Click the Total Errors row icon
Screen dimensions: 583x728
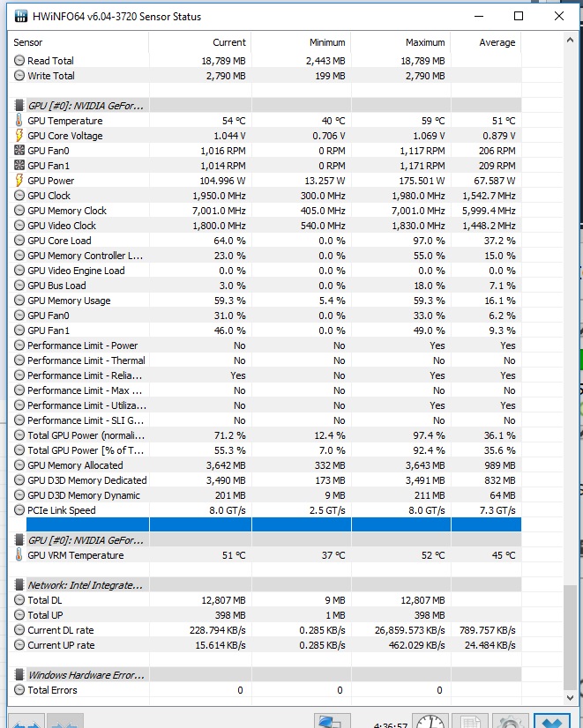[19, 690]
